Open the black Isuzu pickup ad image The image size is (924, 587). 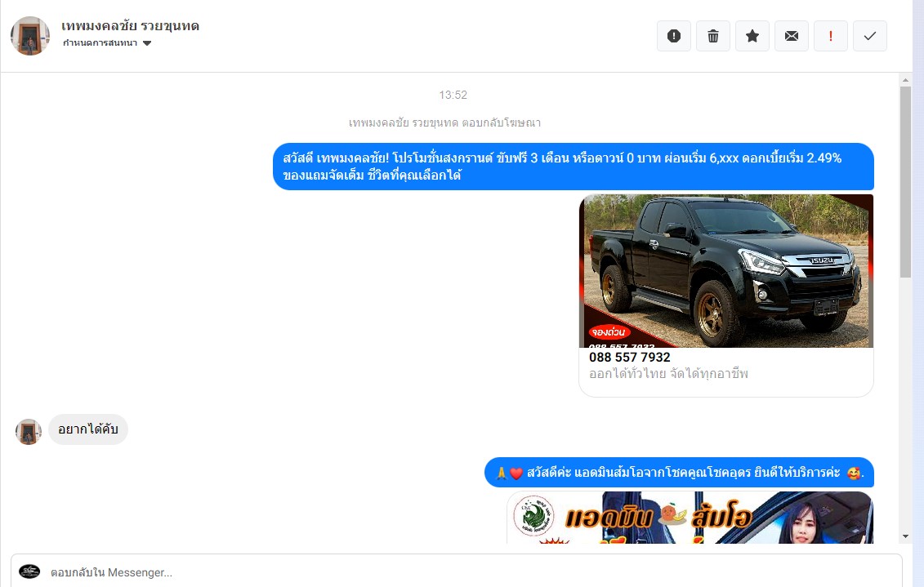(x=726, y=271)
